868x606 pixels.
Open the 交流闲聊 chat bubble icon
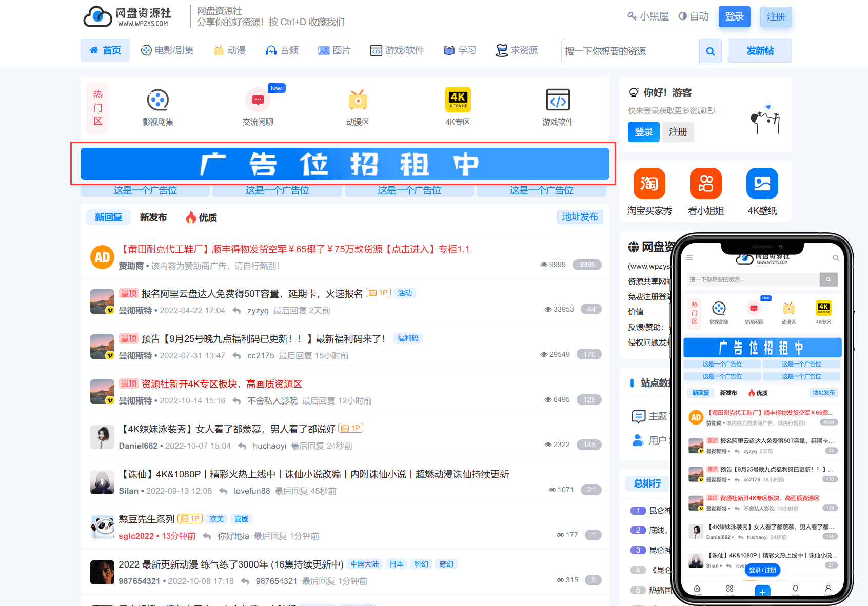click(258, 100)
